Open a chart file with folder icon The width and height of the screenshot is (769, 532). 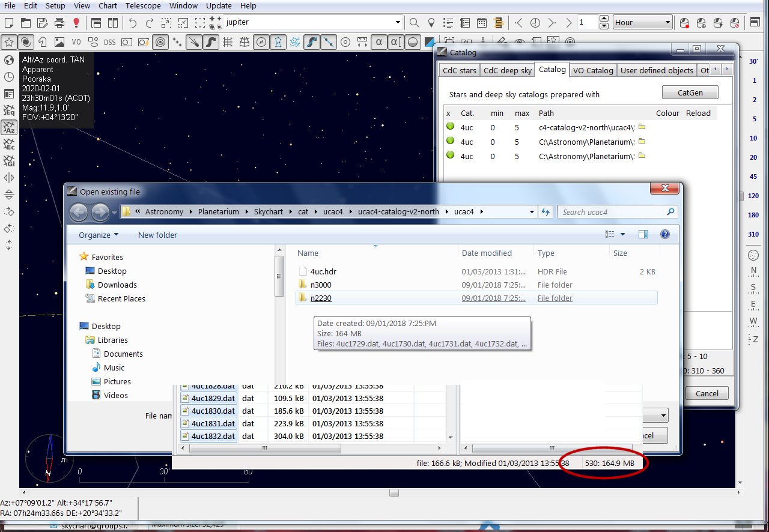coord(26,23)
